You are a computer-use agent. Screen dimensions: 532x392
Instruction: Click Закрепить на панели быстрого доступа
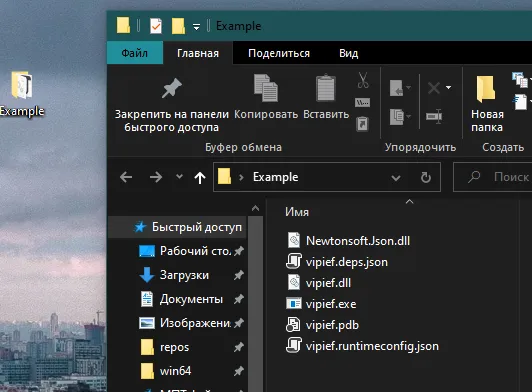point(172,104)
